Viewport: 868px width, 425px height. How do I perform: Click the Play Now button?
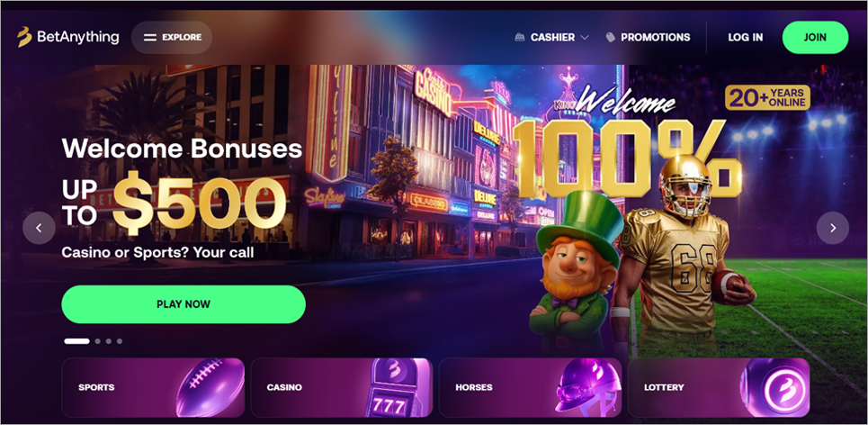click(x=183, y=304)
